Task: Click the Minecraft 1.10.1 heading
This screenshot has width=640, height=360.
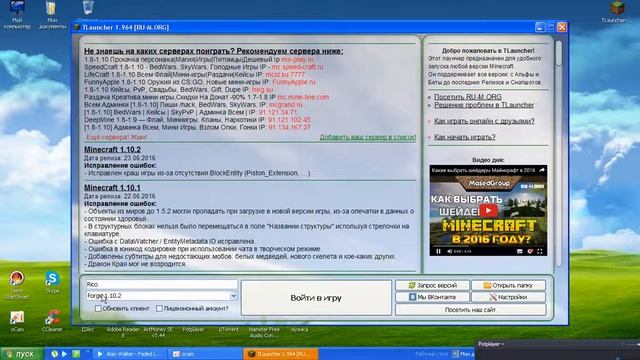Action: (x=112, y=188)
